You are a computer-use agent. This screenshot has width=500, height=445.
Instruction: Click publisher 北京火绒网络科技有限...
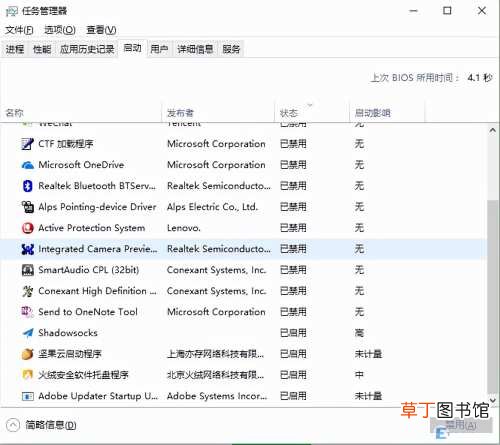point(215,375)
